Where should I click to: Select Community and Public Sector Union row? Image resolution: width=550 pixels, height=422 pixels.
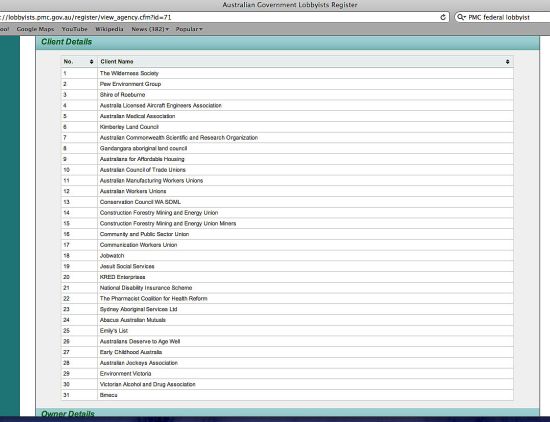point(287,234)
